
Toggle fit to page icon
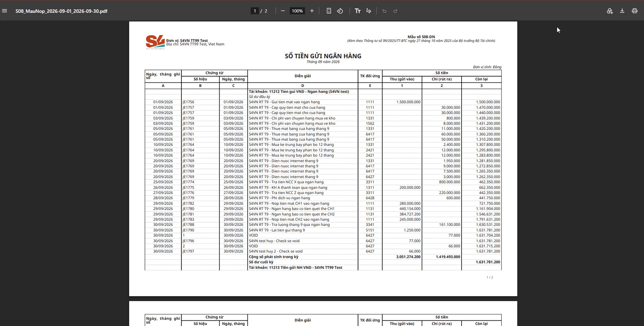point(329,11)
